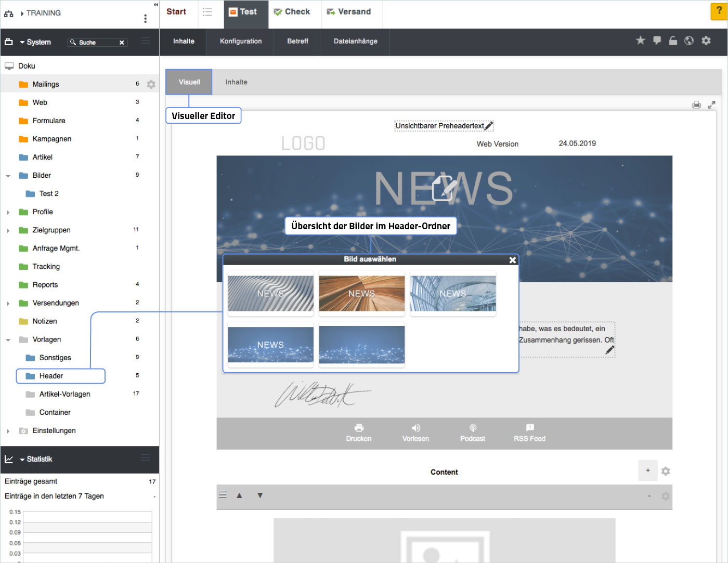This screenshot has height=563, width=728.
Task: Open the print icon above the editor
Action: coord(696,105)
